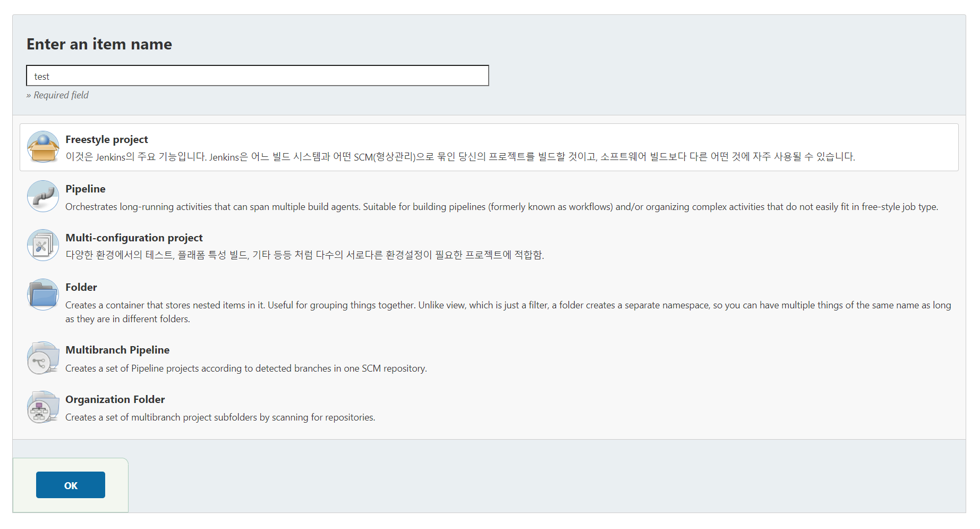Viewport: 980px width, 529px height.
Task: Confirm item creation with OK button
Action: (x=71, y=485)
